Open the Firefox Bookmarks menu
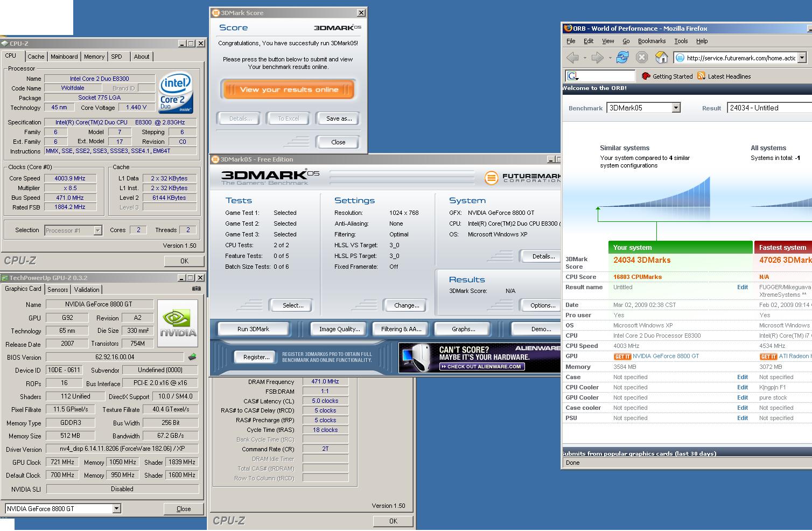 pos(652,41)
